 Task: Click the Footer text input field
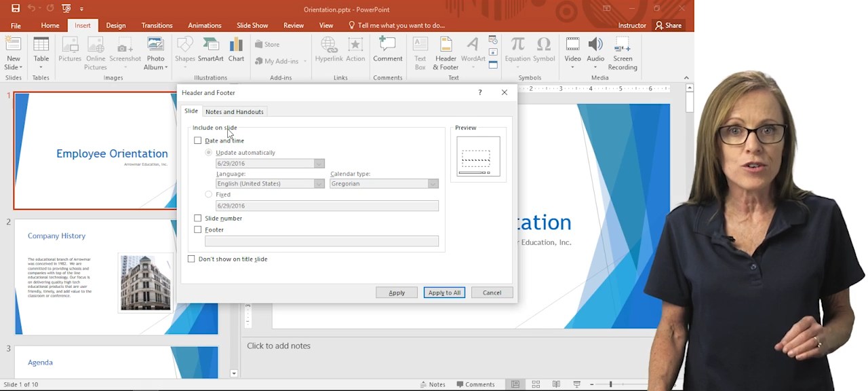tap(321, 241)
